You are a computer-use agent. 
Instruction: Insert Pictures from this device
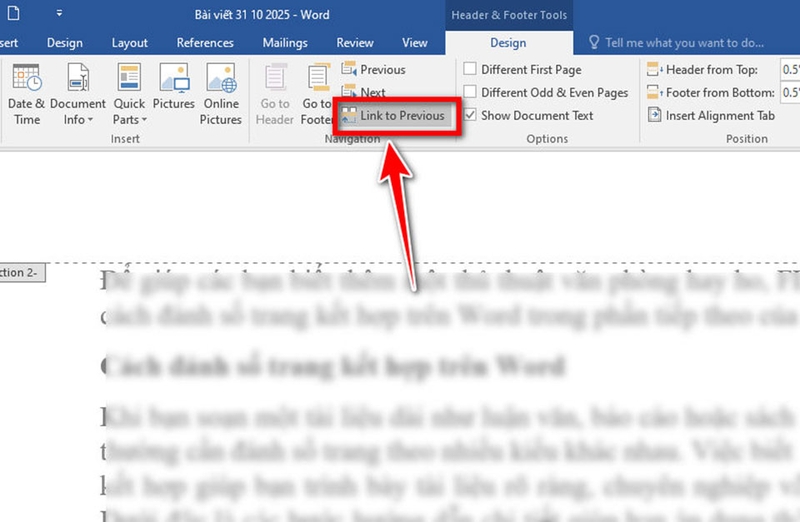[173, 87]
